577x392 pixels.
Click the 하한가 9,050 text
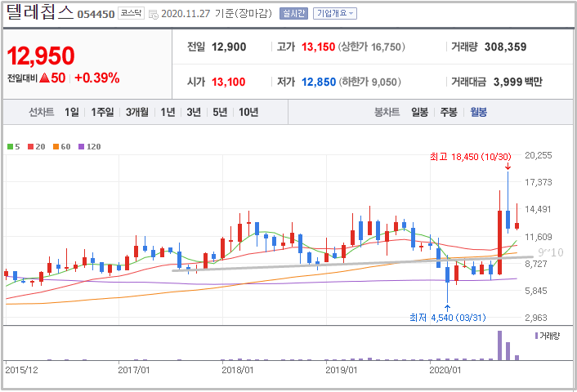[370, 82]
